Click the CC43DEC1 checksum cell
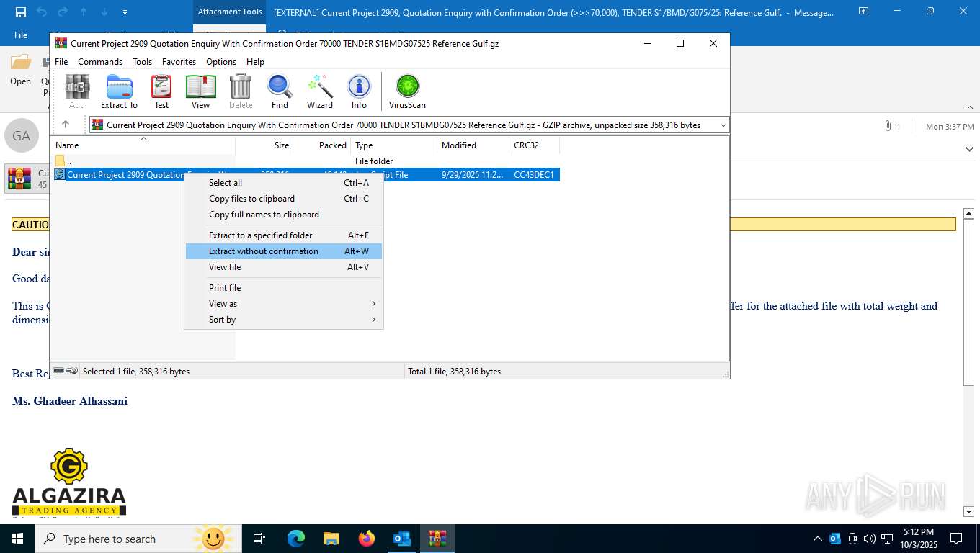Image resolution: width=980 pixels, height=553 pixels. coord(534,175)
